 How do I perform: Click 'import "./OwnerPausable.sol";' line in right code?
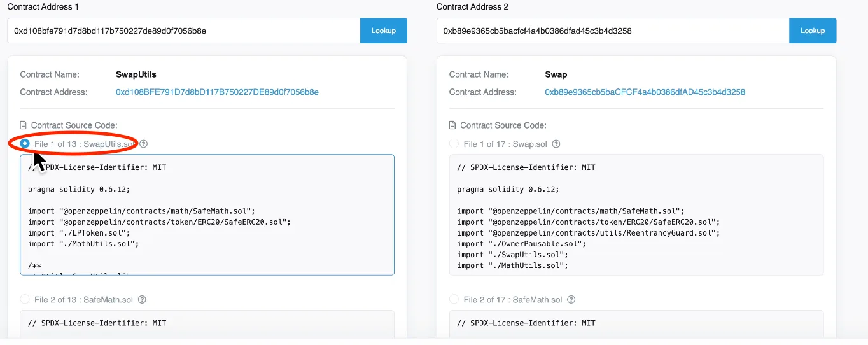[x=522, y=244]
